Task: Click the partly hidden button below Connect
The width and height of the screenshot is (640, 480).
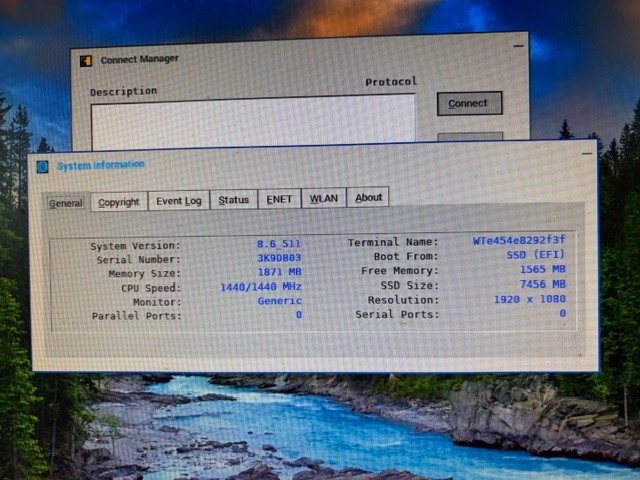Action: [470, 136]
